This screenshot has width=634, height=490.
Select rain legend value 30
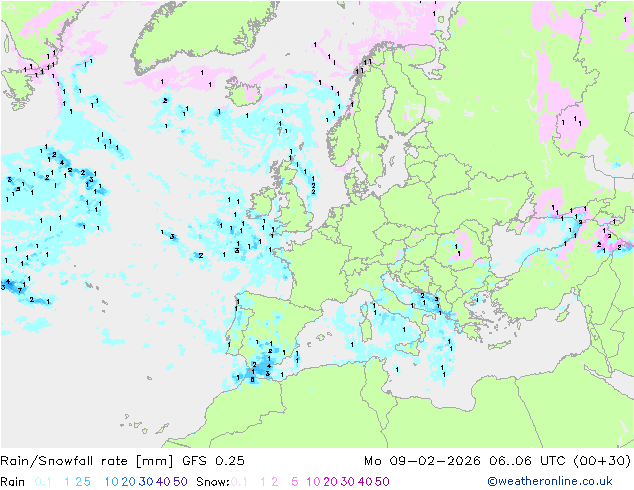[x=146, y=482]
